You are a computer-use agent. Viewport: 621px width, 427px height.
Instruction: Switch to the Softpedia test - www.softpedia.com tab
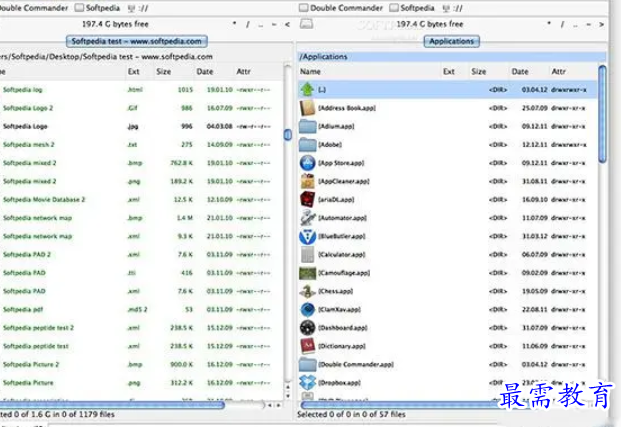(136, 41)
